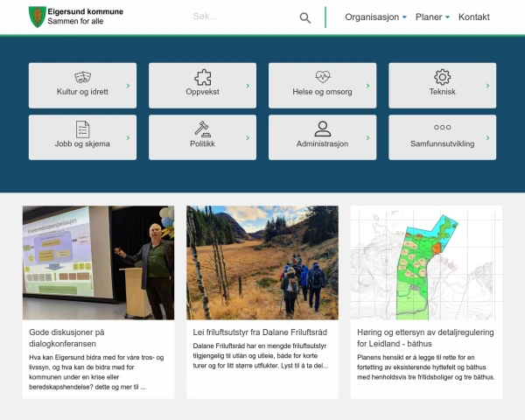
Task: Click the three circles Samfunnsutvikling icon
Action: 442,128
